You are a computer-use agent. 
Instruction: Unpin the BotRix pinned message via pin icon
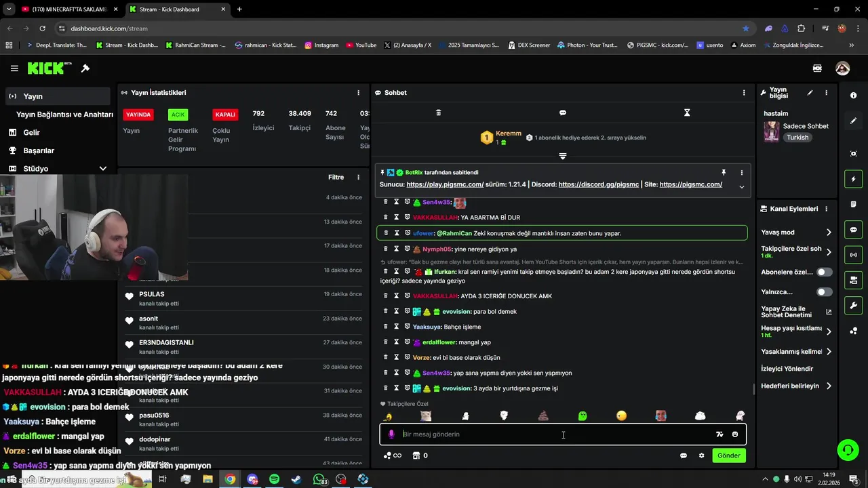coord(724,173)
